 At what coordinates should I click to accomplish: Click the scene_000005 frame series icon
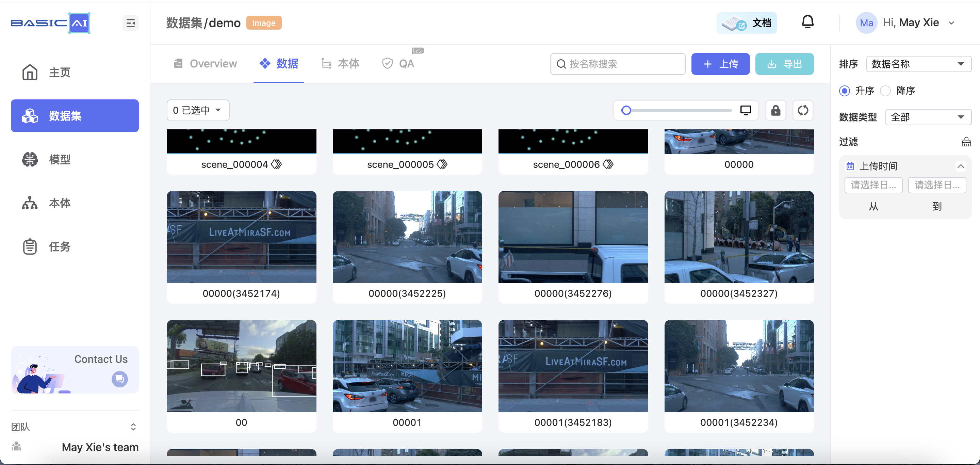pyautogui.click(x=442, y=164)
